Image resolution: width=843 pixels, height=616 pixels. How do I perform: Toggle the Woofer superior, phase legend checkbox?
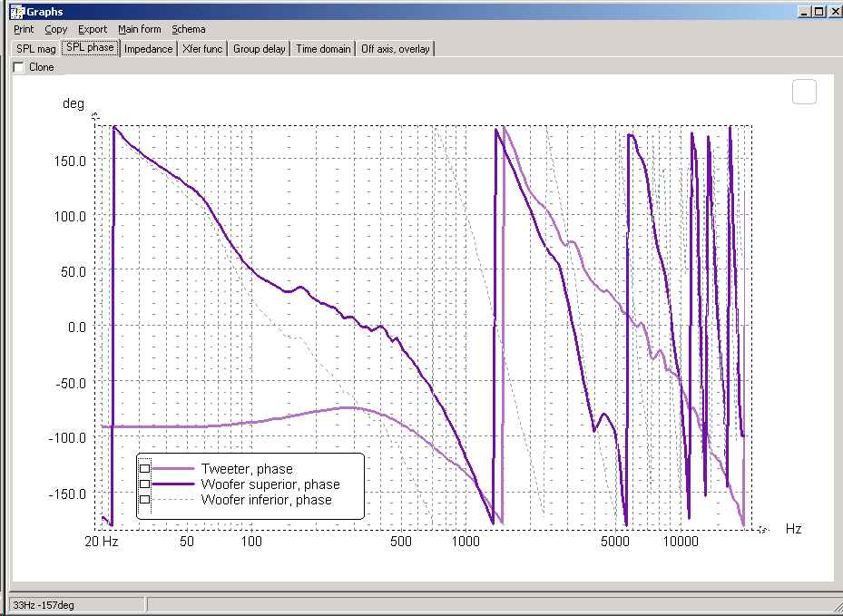click(144, 484)
